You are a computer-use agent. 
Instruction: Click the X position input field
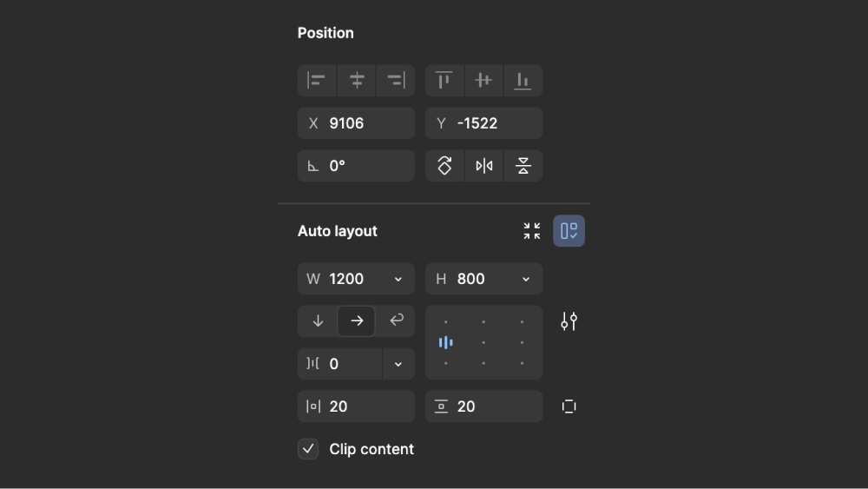coord(356,123)
